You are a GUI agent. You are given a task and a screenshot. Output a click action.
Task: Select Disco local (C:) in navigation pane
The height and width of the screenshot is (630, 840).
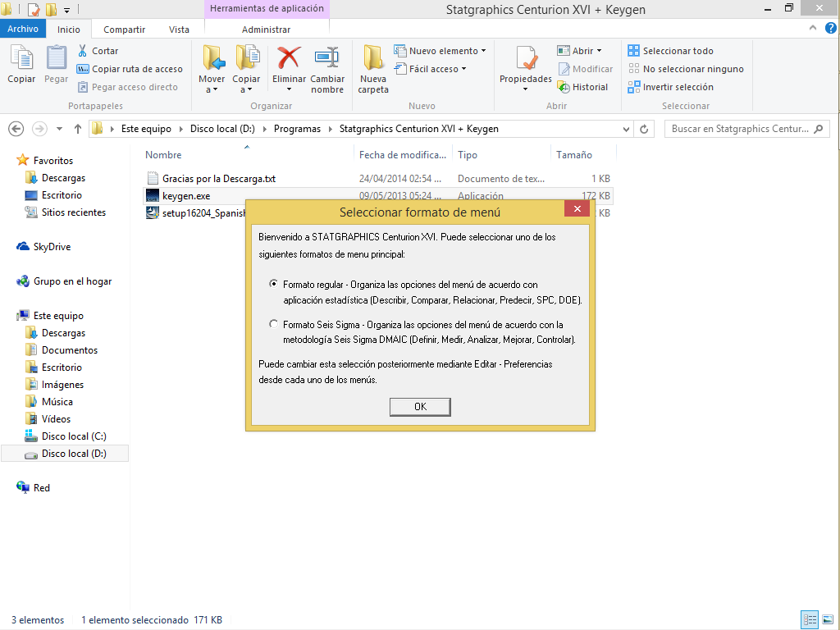pos(74,436)
